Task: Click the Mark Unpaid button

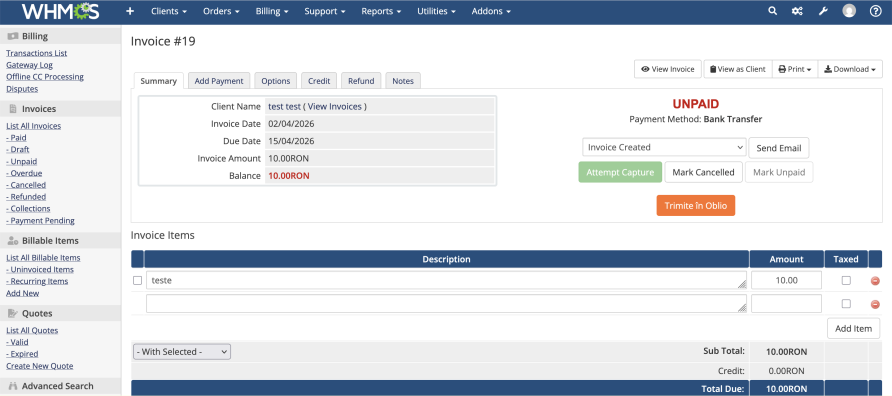Action: pos(779,172)
